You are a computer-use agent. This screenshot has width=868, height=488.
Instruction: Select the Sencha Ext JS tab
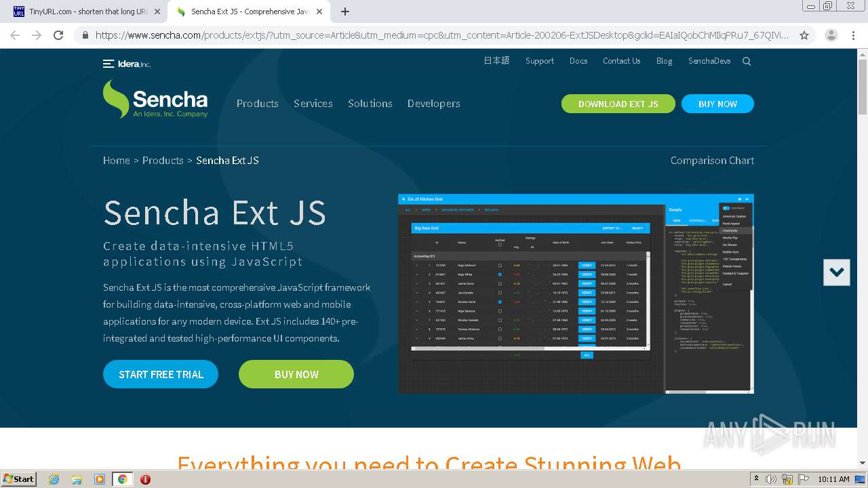coord(250,12)
